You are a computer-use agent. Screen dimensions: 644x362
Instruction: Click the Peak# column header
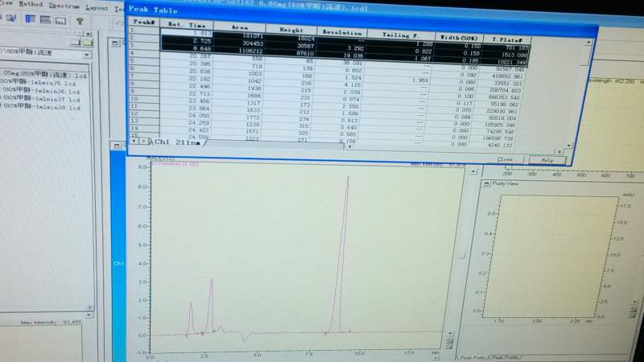(x=143, y=23)
